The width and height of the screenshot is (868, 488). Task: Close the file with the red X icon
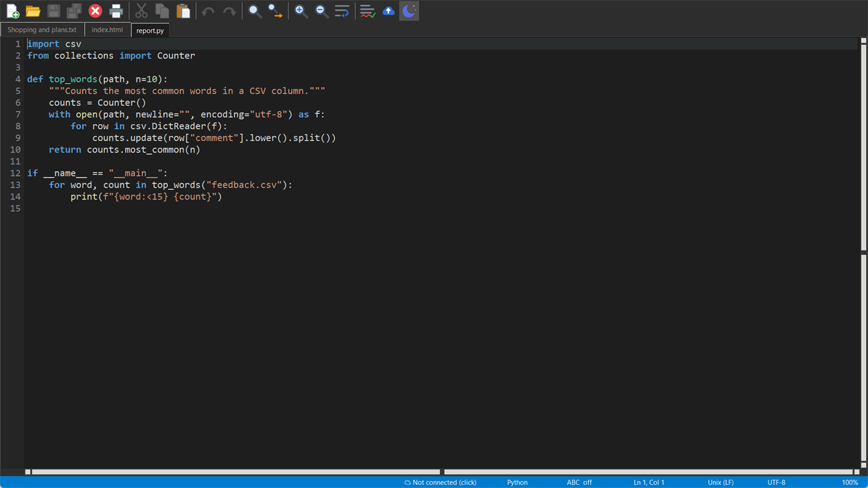[x=95, y=11]
